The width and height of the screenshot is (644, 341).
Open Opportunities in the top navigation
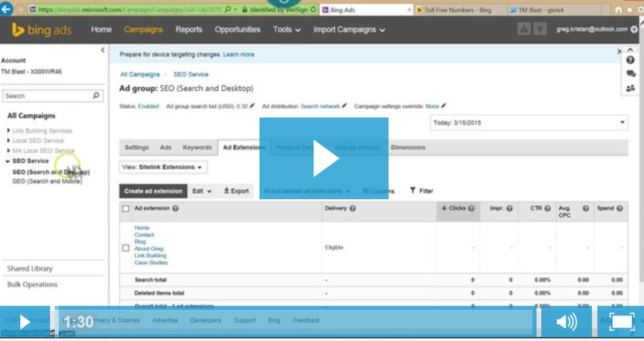237,30
